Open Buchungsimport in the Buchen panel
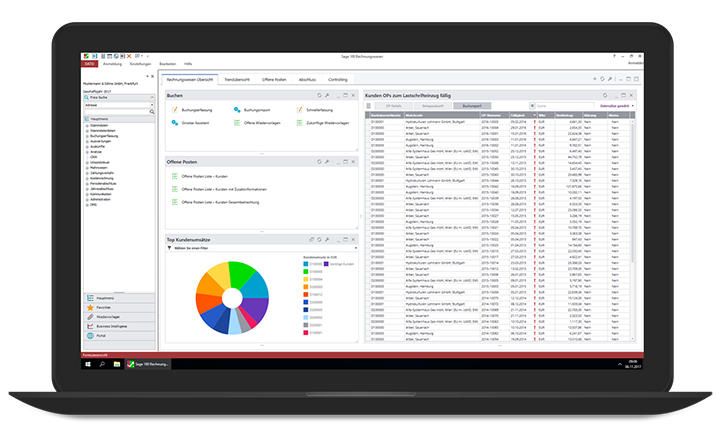Image resolution: width=720 pixels, height=434 pixels. tap(252, 110)
